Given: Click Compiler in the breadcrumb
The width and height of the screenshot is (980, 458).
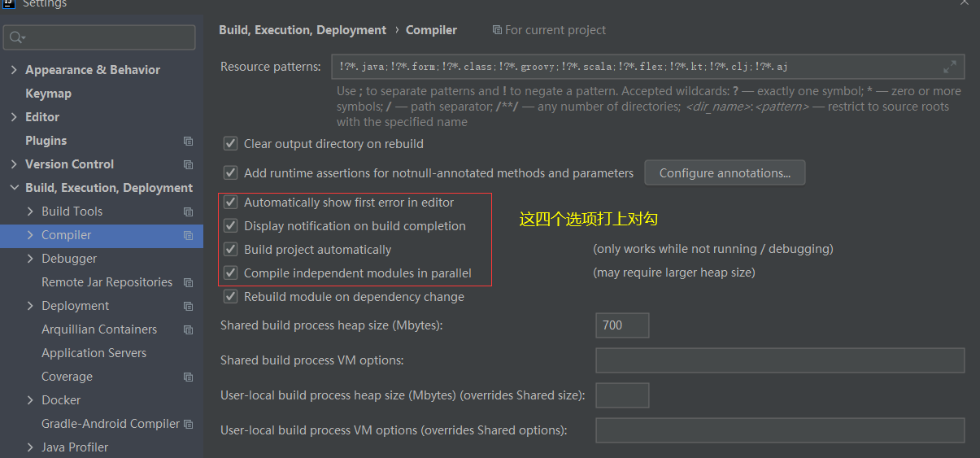Looking at the screenshot, I should point(431,30).
